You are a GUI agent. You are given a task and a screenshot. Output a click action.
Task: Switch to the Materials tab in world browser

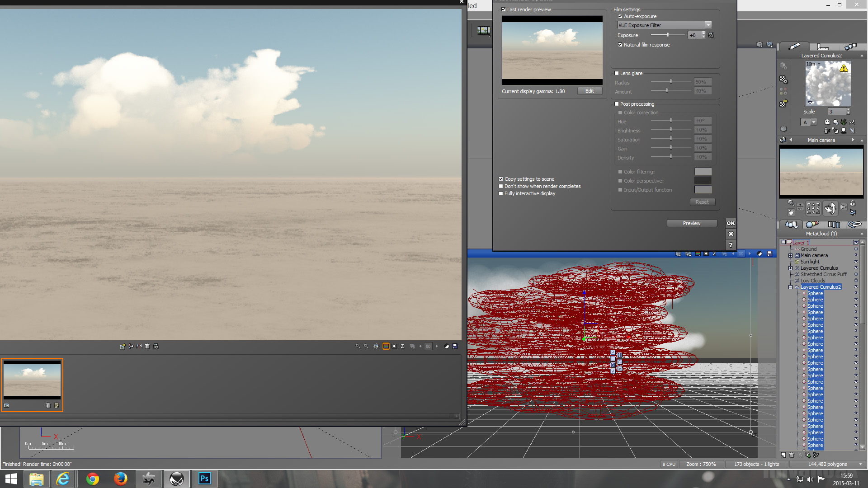point(812,225)
